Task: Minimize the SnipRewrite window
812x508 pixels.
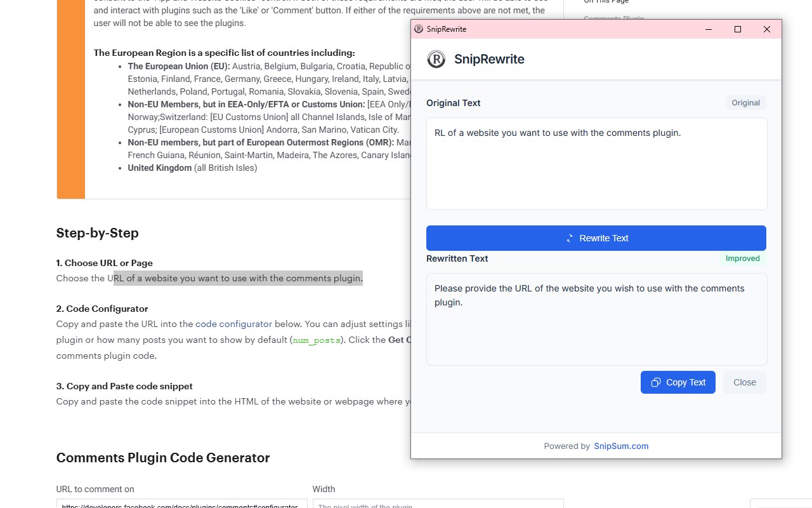Action: tap(709, 29)
